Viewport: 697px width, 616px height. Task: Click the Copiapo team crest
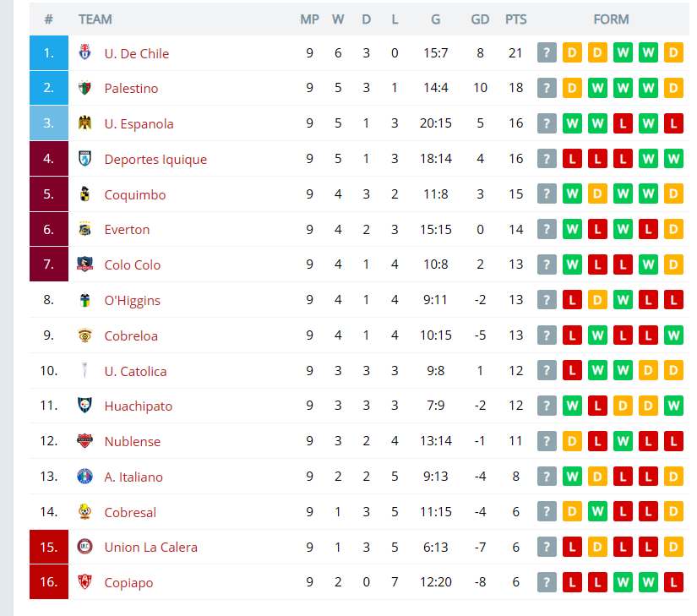(84, 581)
